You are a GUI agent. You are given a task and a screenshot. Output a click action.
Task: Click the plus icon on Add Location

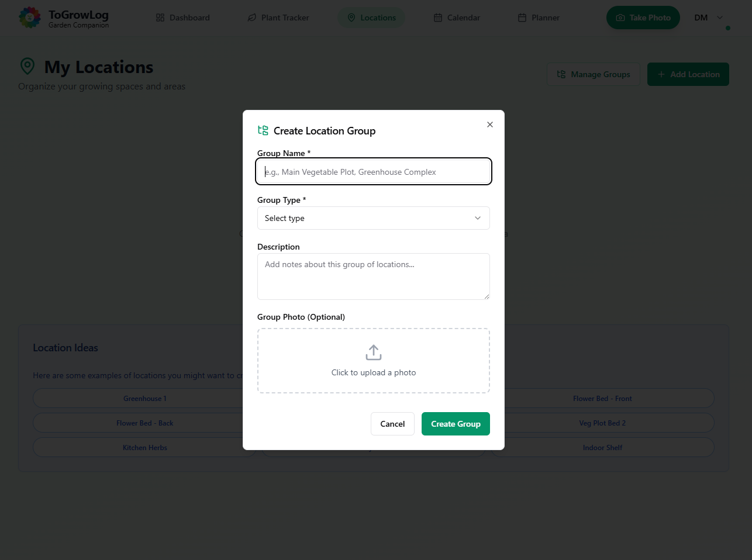pyautogui.click(x=661, y=74)
